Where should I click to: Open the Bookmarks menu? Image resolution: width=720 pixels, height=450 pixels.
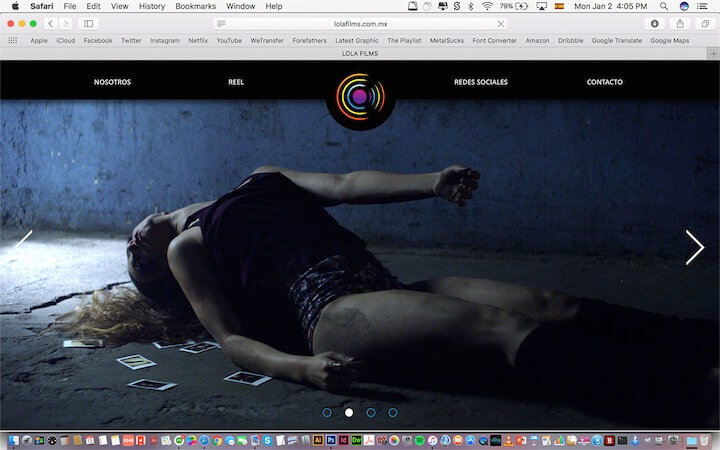point(196,6)
